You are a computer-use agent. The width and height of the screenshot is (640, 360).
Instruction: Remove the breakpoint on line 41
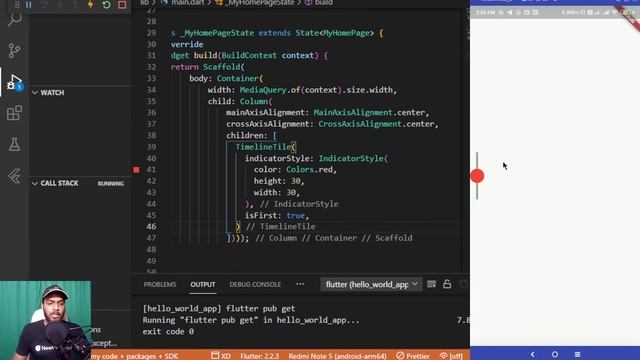tap(136, 169)
